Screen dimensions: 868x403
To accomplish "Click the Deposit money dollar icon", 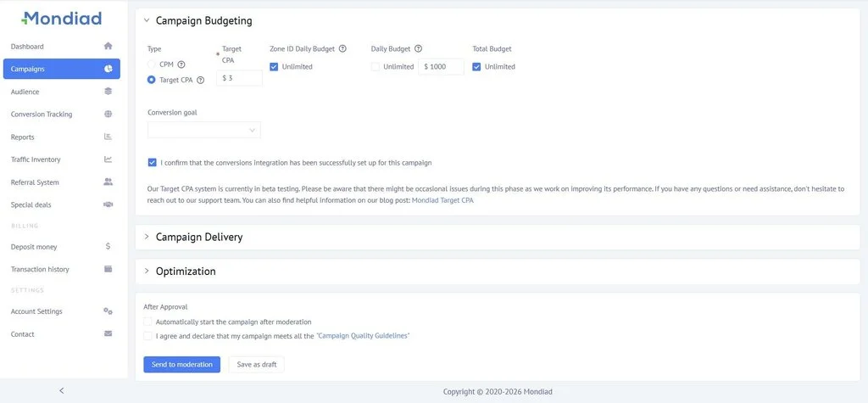I will (108, 246).
